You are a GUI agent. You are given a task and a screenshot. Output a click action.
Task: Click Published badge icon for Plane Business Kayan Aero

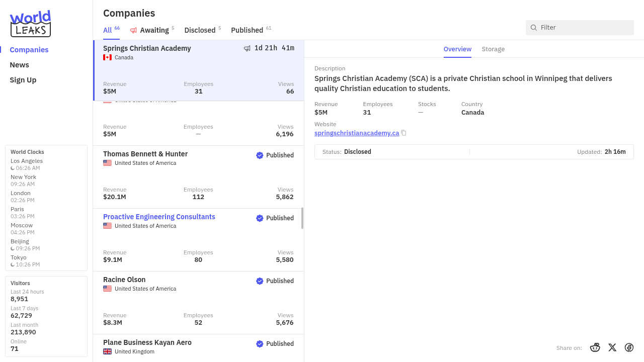(260, 344)
